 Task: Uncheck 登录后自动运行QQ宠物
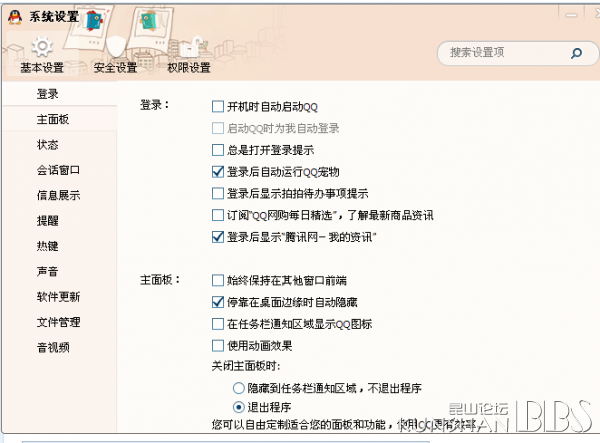218,172
